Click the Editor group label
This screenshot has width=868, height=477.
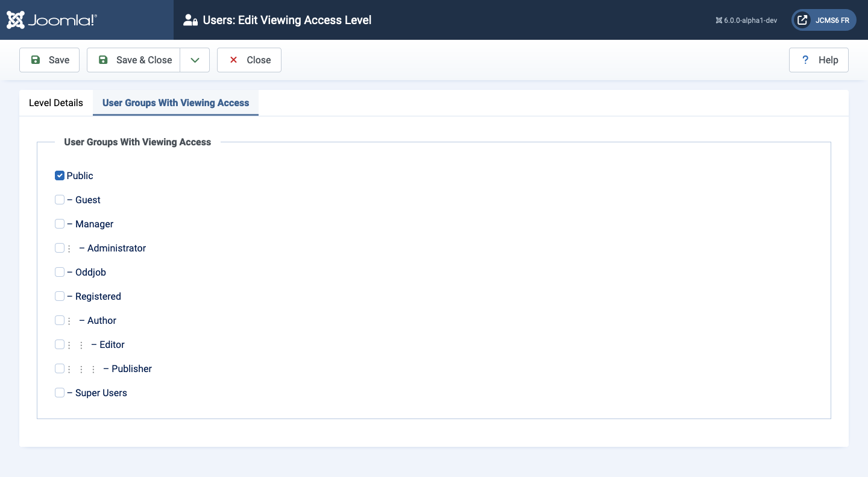click(x=108, y=344)
